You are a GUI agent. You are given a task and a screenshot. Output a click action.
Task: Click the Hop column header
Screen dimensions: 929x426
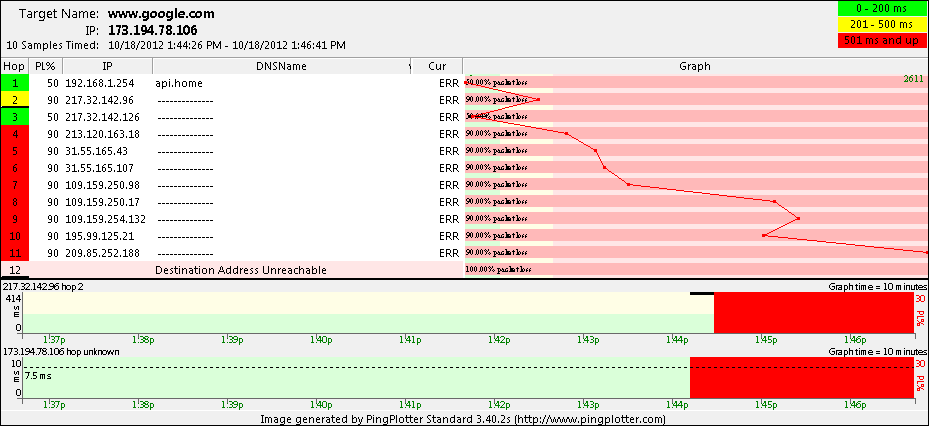(13, 66)
